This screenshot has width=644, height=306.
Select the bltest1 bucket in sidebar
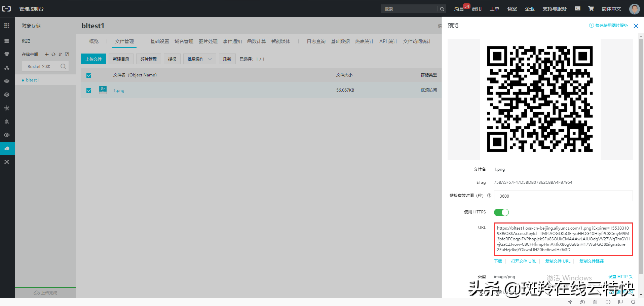32,80
